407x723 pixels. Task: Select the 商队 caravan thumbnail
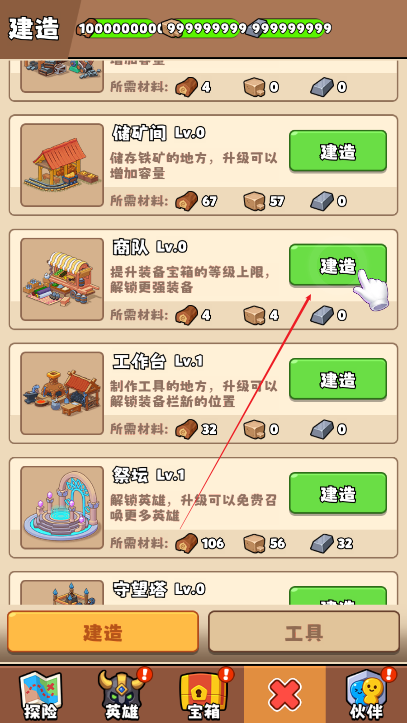tap(62, 279)
